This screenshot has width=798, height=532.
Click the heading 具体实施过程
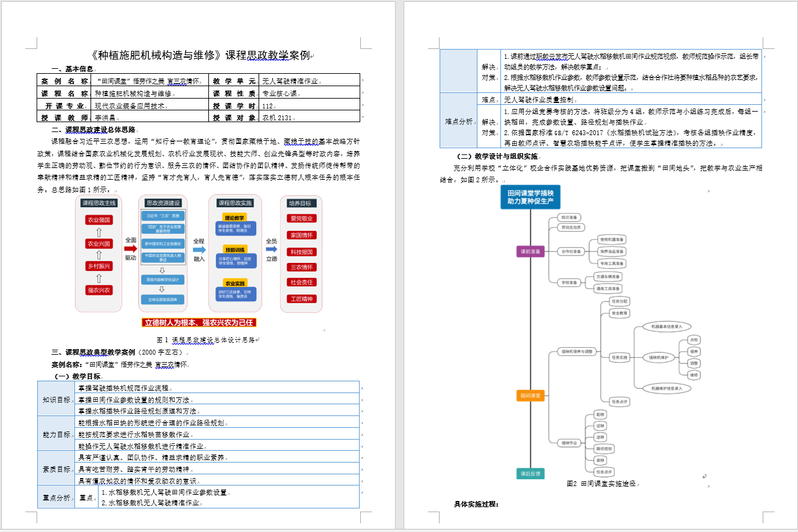coord(476,504)
